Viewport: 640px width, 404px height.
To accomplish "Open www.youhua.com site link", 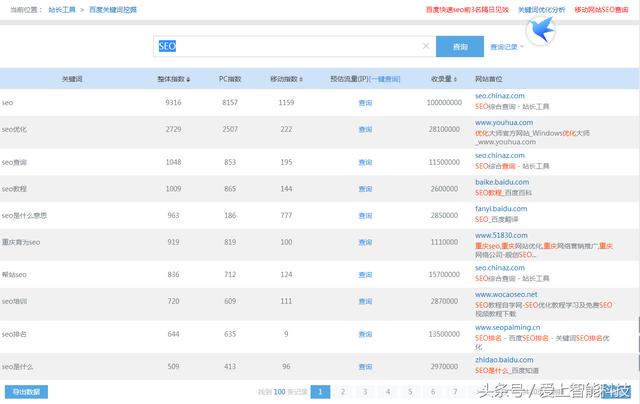I will click(x=504, y=122).
